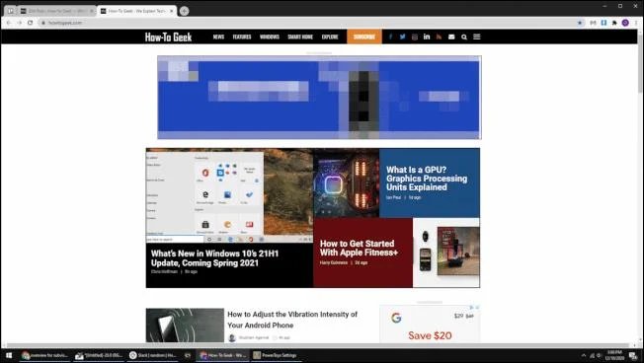
Task: Open Untitled image editor taskbar item
Action: point(99,355)
